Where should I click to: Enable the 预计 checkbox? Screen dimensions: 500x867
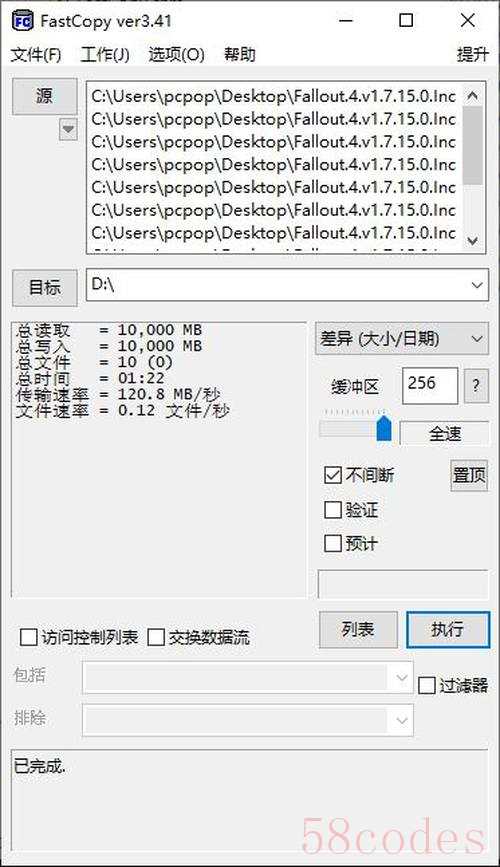tap(332, 544)
